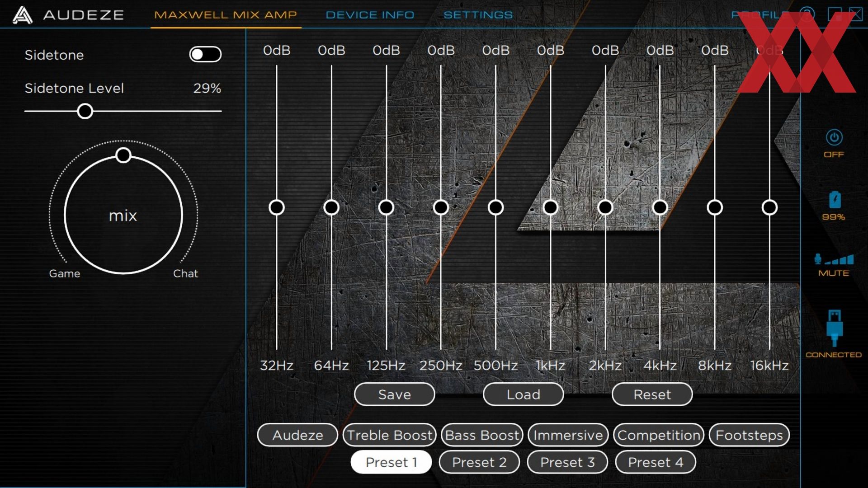Click the 64Hz EQ slider knob

(331, 207)
